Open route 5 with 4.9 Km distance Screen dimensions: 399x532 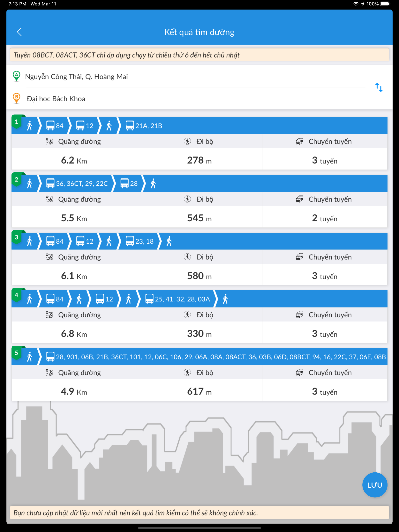tap(199, 374)
